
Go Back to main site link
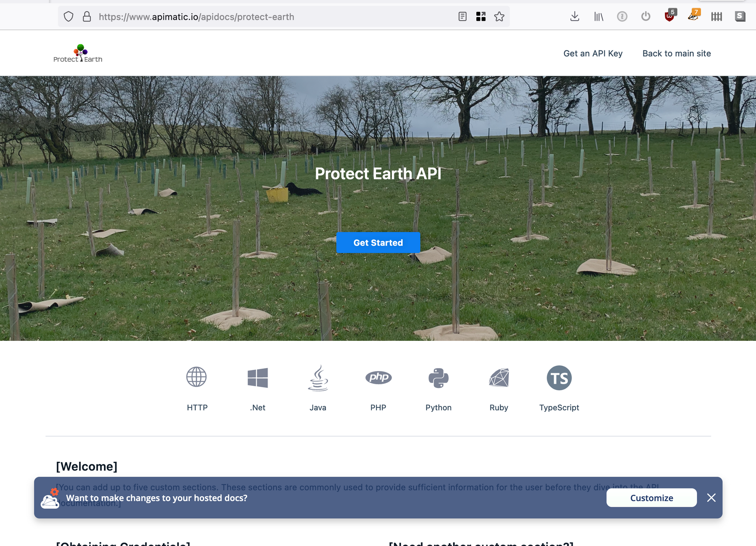[677, 53]
